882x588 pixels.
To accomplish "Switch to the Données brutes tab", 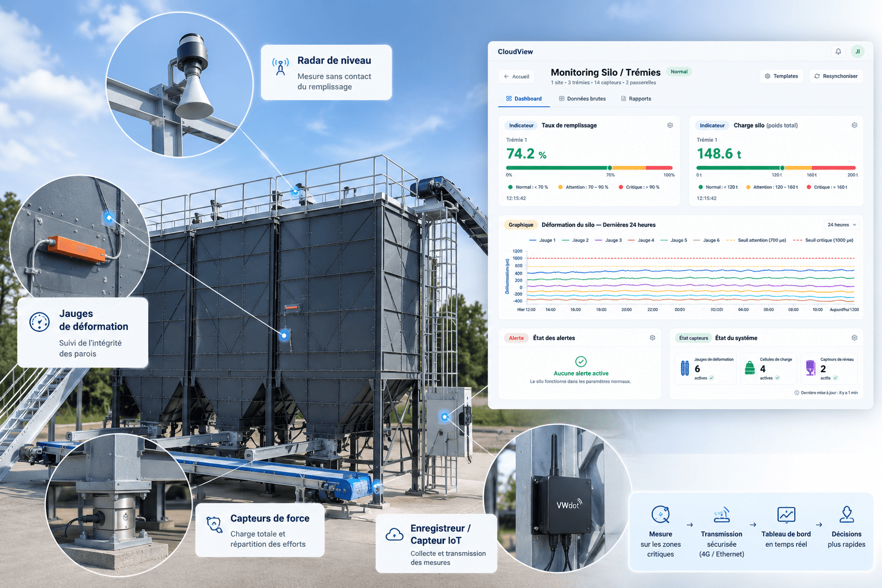I will pos(582,99).
